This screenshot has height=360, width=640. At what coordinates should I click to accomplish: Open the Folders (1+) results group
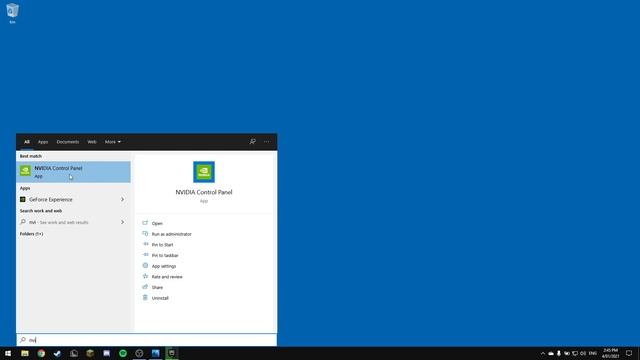coord(31,233)
